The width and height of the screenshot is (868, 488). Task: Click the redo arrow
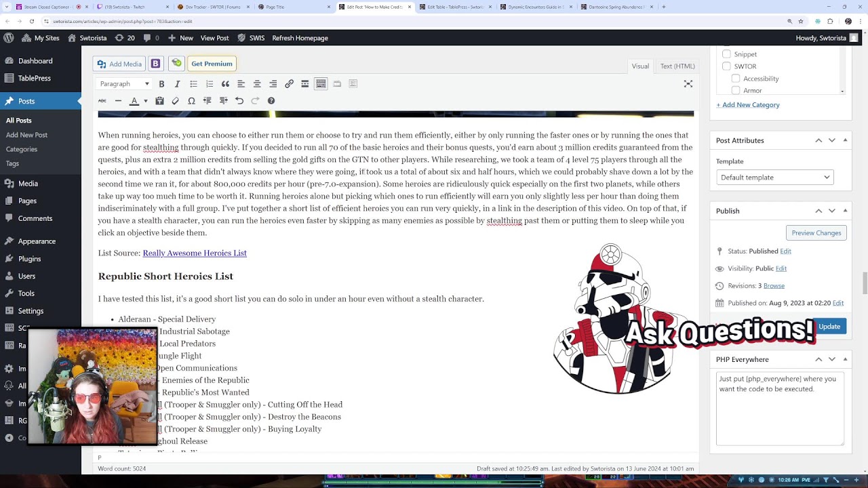click(255, 101)
